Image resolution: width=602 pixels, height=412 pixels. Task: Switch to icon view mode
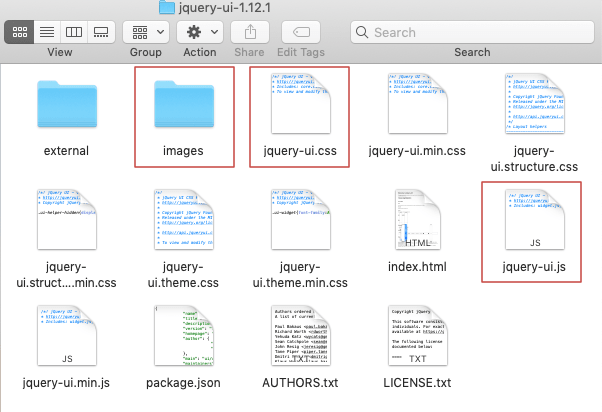[20, 32]
